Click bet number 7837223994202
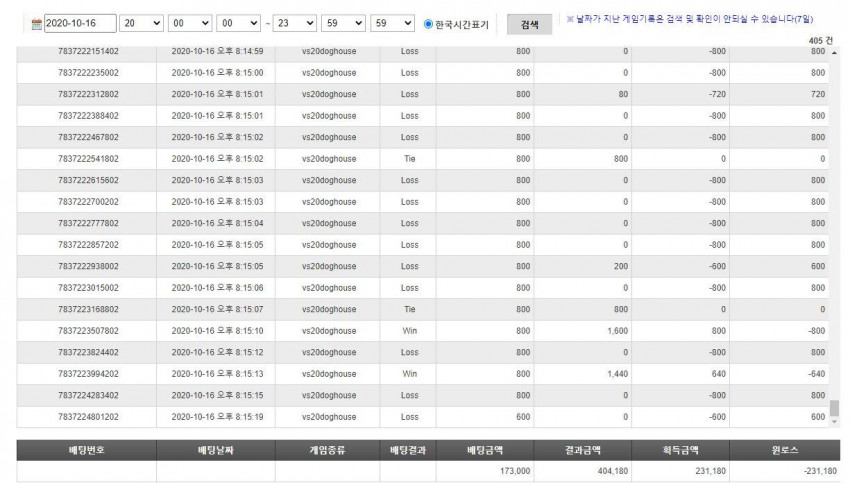Screen dimensions: 850x485 [x=88, y=374]
